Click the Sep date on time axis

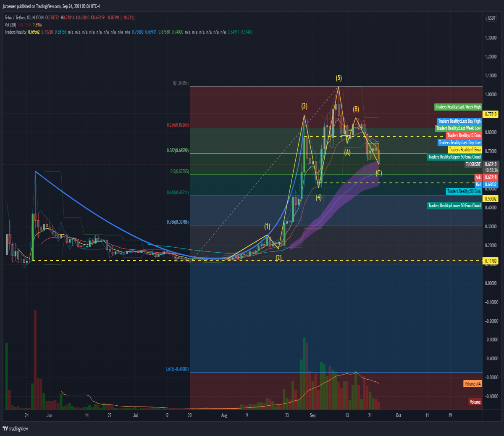312,415
